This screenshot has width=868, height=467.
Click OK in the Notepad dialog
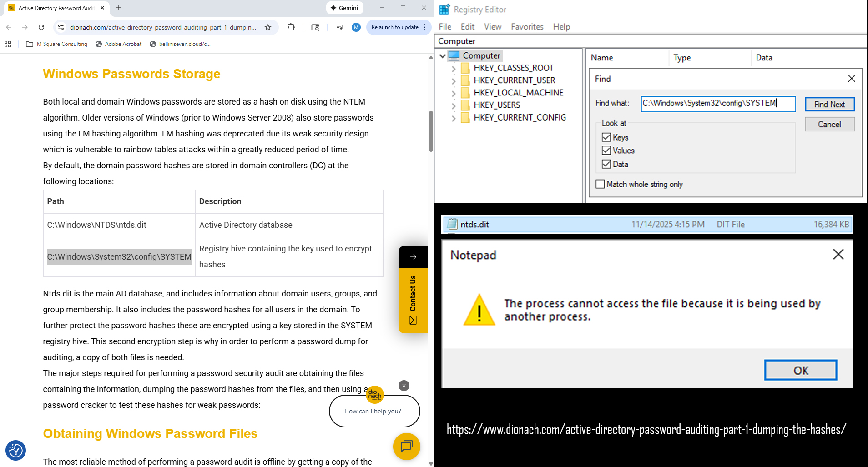point(800,370)
